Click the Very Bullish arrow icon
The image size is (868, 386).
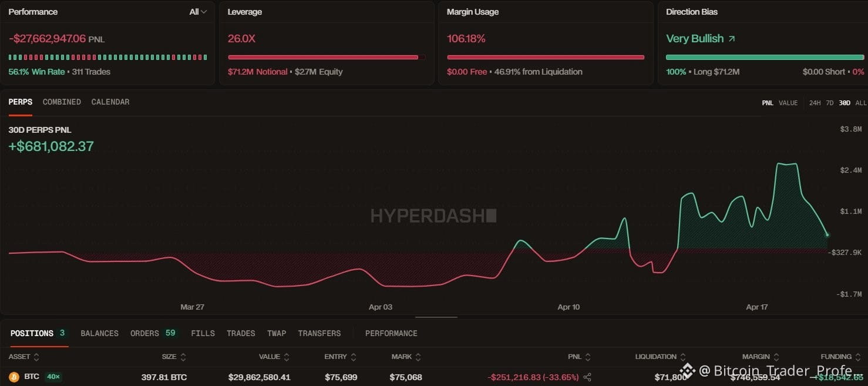731,39
